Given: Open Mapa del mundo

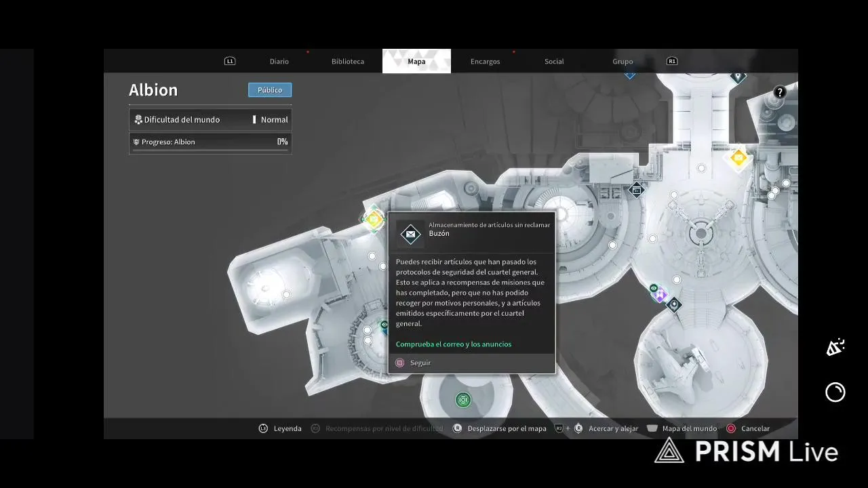Looking at the screenshot, I should point(689,428).
